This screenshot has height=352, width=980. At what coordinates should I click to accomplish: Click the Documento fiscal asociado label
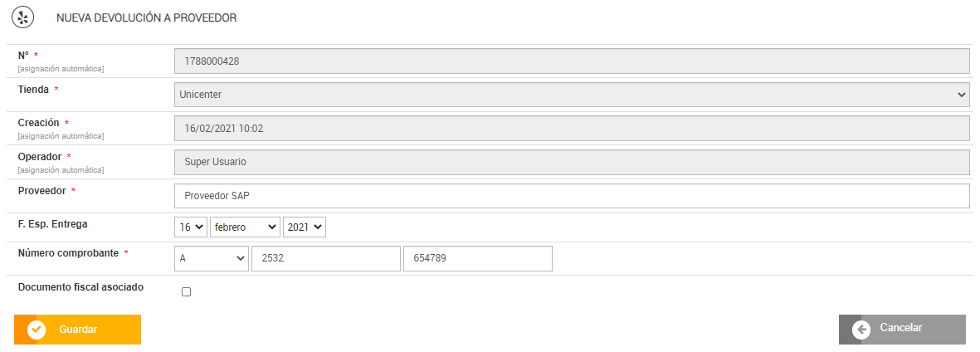coord(80,287)
